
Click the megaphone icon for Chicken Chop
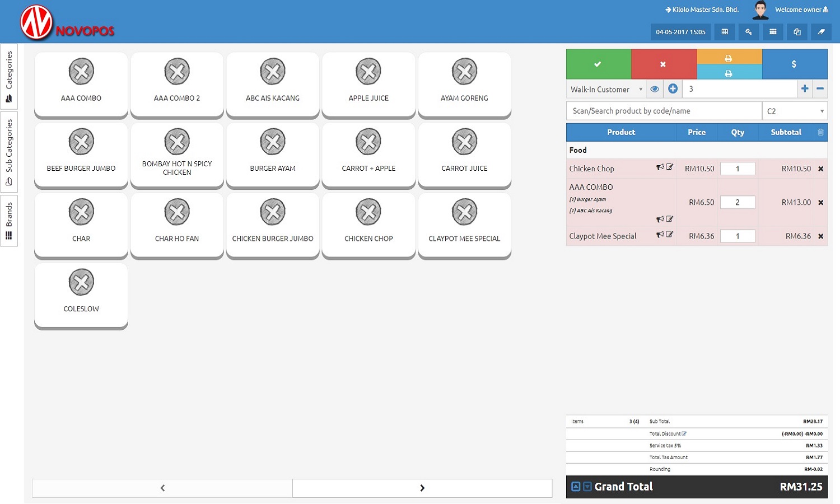point(660,167)
